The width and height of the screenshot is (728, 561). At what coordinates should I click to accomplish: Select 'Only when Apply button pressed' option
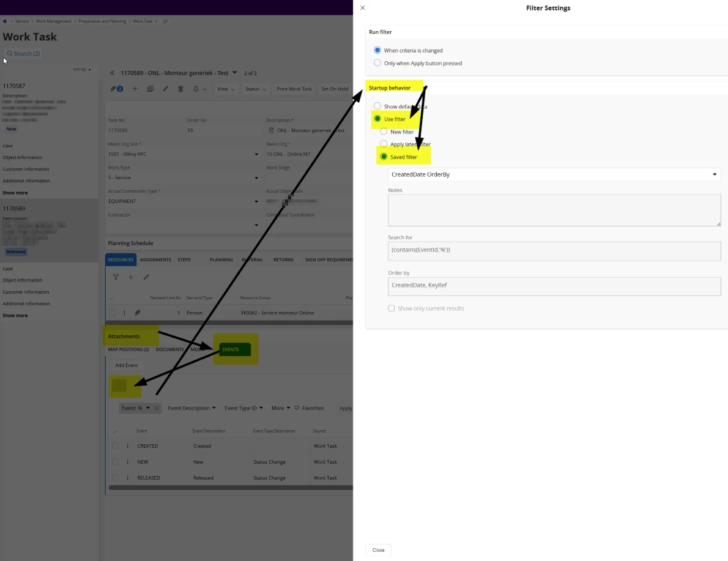click(377, 62)
